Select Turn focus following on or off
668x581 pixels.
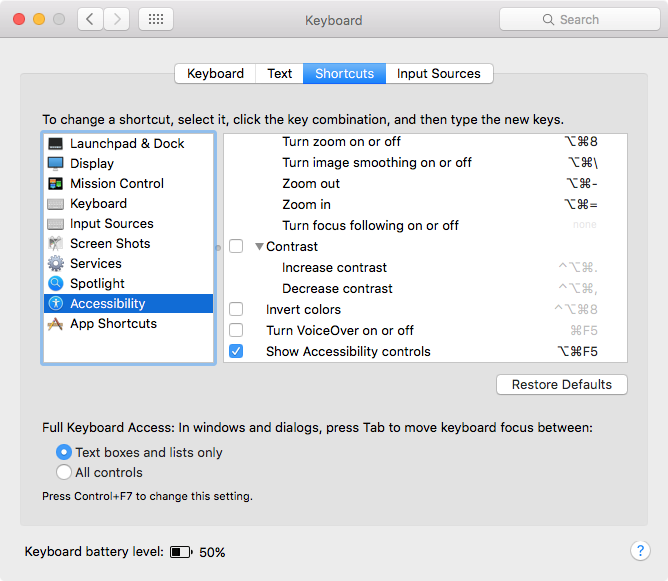click(x=425, y=225)
